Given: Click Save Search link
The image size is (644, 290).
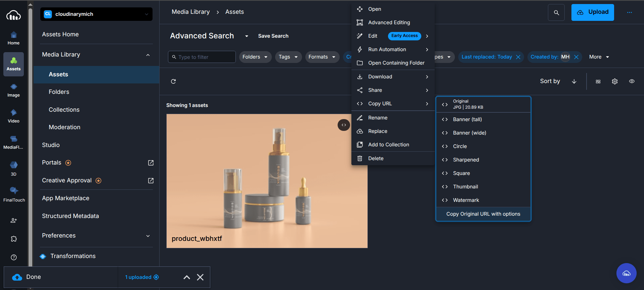Looking at the screenshot, I should click(x=273, y=36).
